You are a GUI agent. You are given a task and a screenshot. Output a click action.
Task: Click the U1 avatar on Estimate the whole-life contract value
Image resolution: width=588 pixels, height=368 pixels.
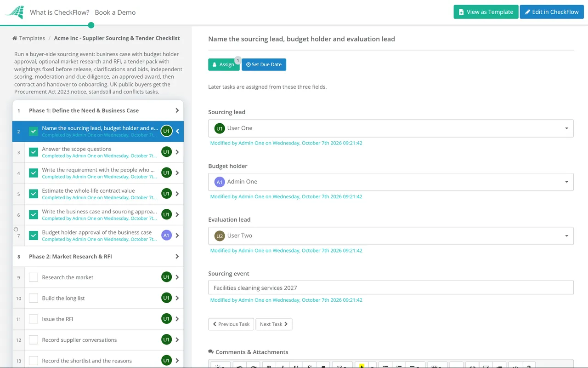coord(166,194)
